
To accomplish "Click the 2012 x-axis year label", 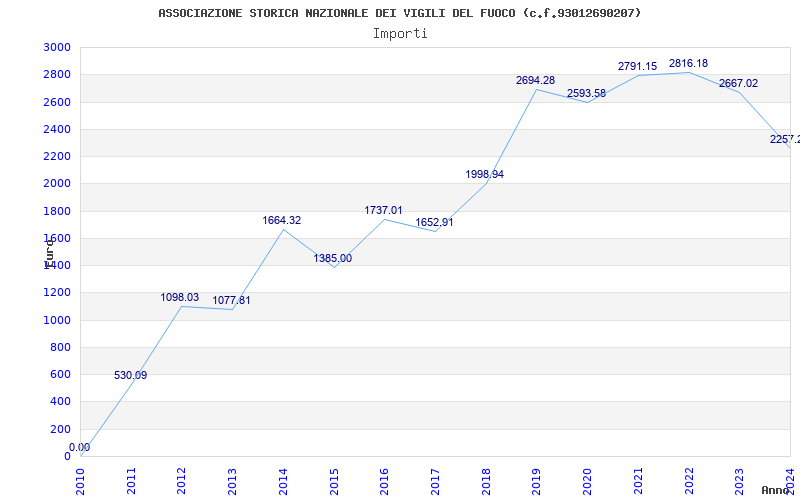I will (182, 482).
